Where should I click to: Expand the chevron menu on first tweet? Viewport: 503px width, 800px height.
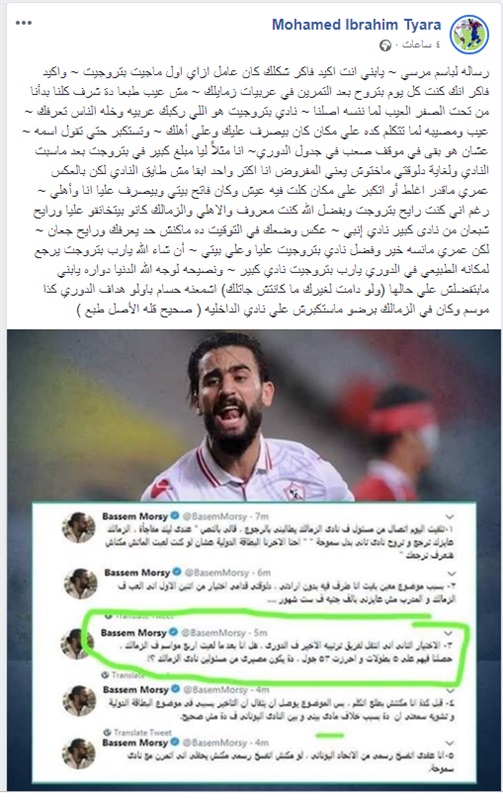coord(450,517)
